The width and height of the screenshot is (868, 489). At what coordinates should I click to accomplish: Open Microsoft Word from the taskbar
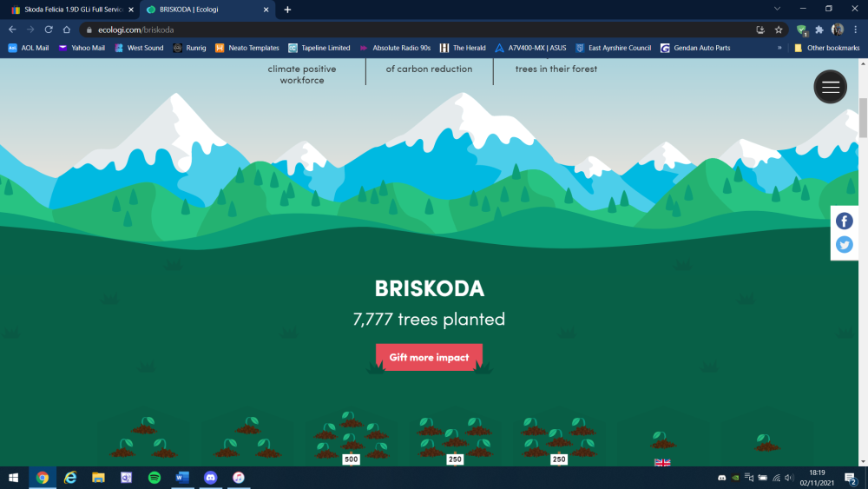coord(182,478)
